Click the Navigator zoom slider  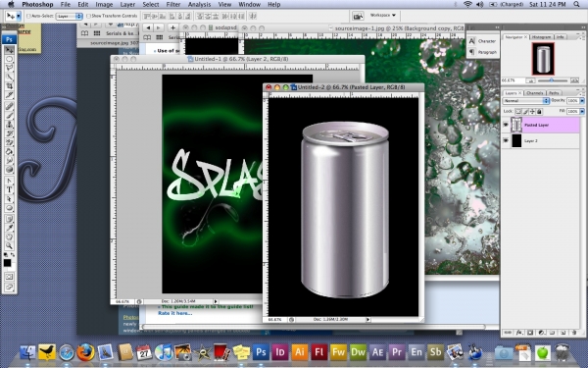552,80
